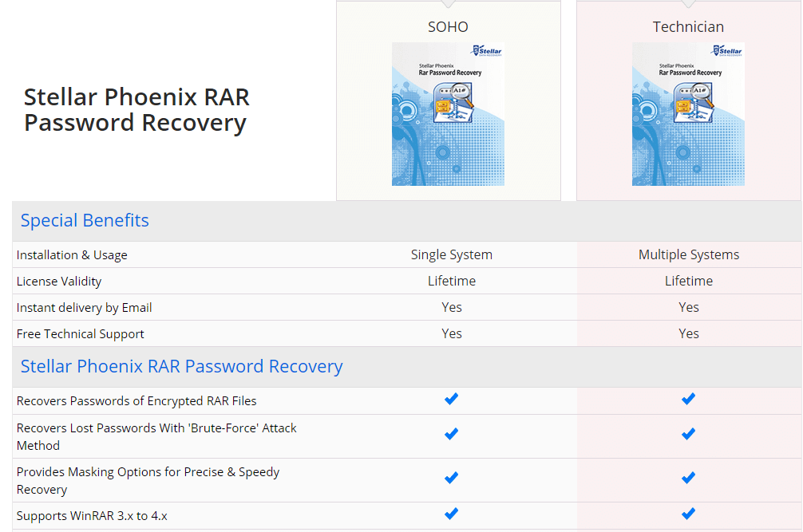This screenshot has height=532, width=803.
Task: Click the SOHO checkmark for Masking Options row
Action: (x=451, y=478)
